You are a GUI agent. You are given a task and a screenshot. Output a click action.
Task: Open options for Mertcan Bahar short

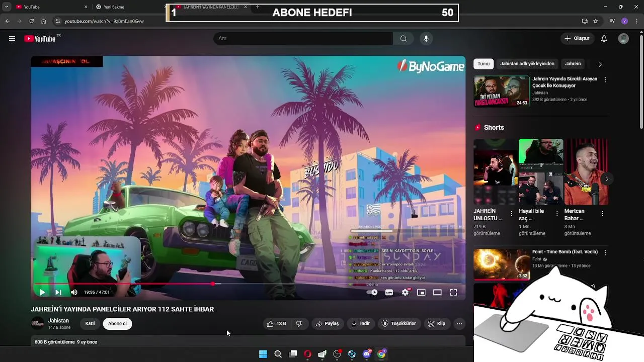[602, 214]
